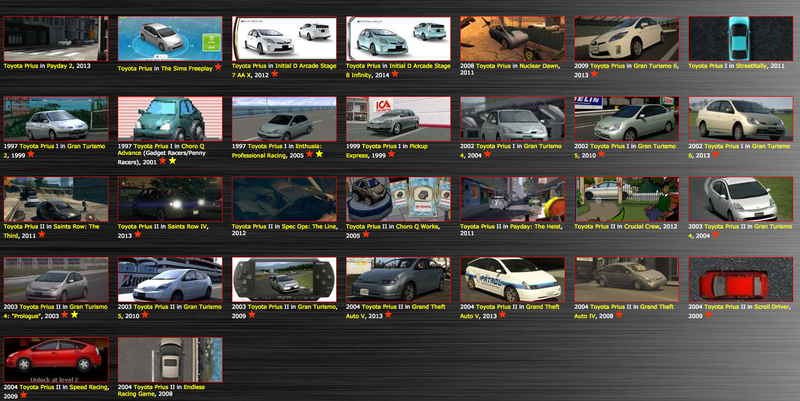This screenshot has height=401, width=800.
Task: Open the Saints Row IV thumbnail
Action: click(x=170, y=199)
